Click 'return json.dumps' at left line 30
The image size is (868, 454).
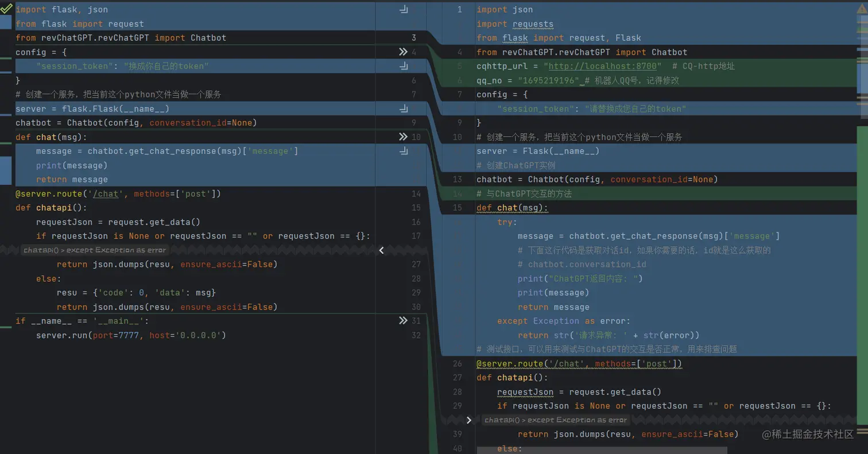pyautogui.click(x=167, y=307)
